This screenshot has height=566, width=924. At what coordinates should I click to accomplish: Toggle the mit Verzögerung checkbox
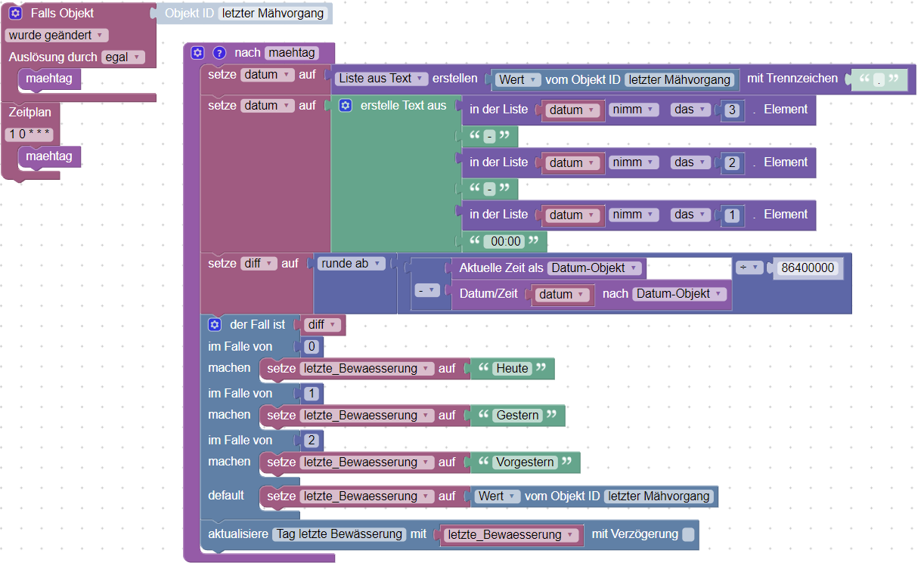click(x=688, y=535)
